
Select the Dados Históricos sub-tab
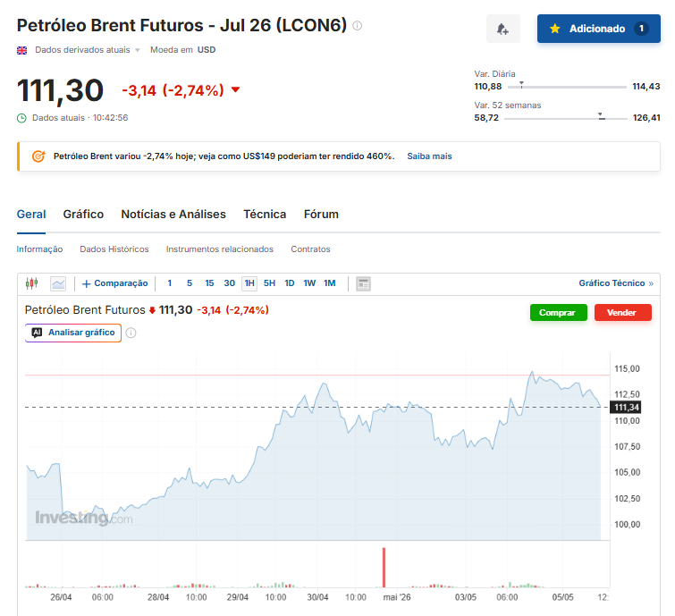[x=114, y=249]
